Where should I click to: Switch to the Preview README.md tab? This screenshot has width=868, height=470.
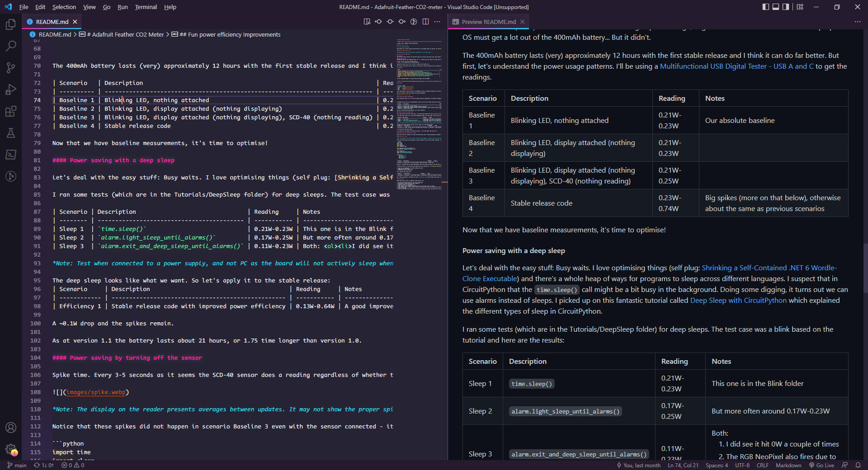click(x=488, y=22)
